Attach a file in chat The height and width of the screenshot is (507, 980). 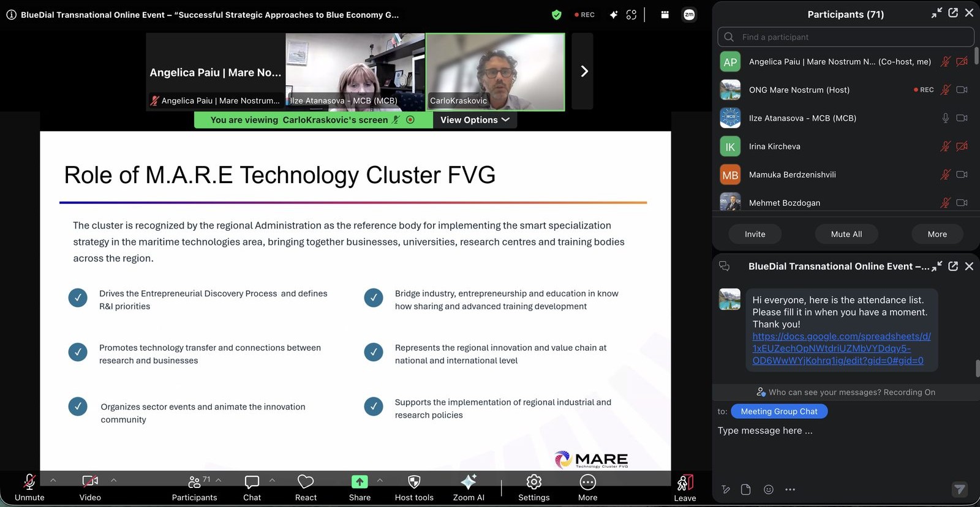745,489
